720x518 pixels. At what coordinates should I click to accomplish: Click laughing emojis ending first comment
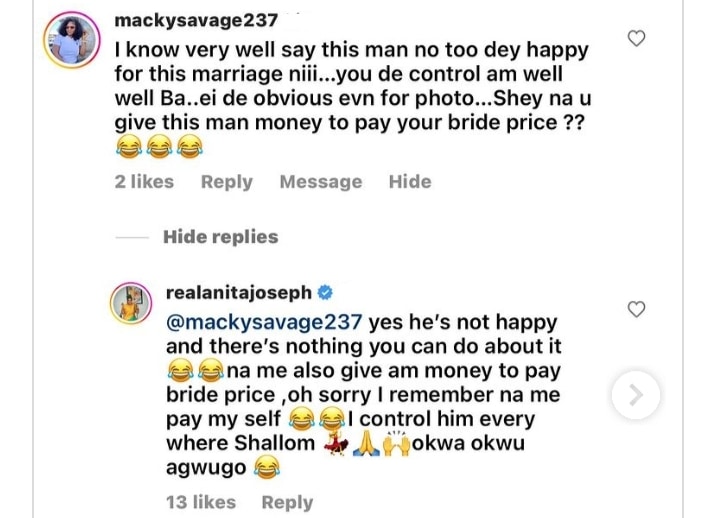pyautogui.click(x=159, y=149)
